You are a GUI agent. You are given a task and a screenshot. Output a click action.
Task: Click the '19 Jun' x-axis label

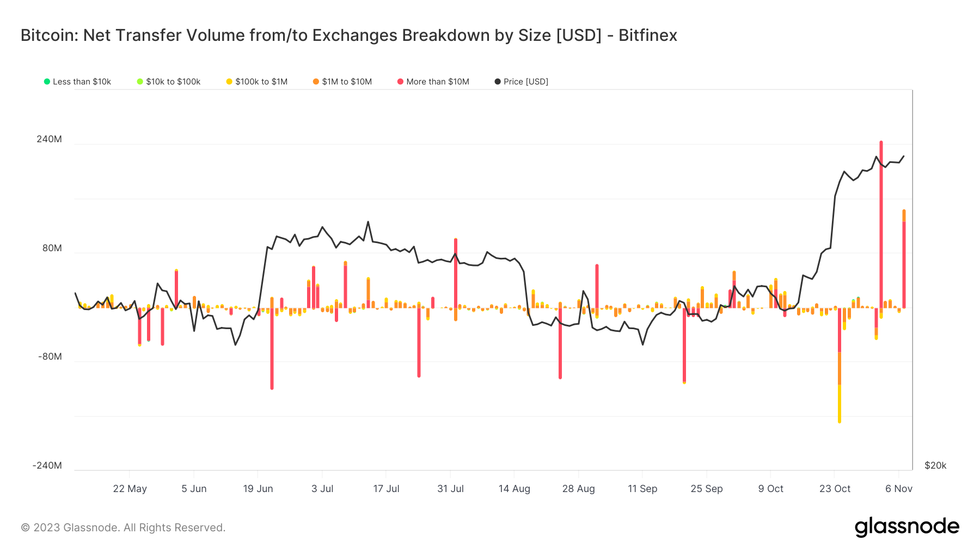(258, 489)
